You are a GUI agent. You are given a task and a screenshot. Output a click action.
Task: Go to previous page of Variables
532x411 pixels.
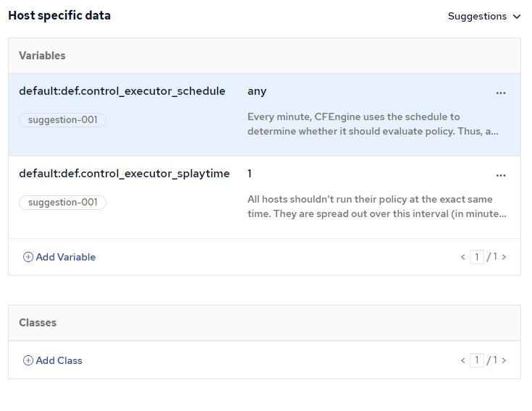click(463, 257)
